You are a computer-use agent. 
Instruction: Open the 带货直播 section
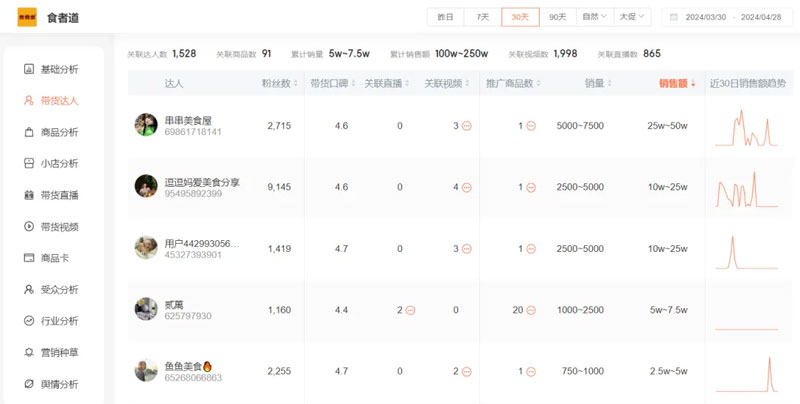[58, 195]
